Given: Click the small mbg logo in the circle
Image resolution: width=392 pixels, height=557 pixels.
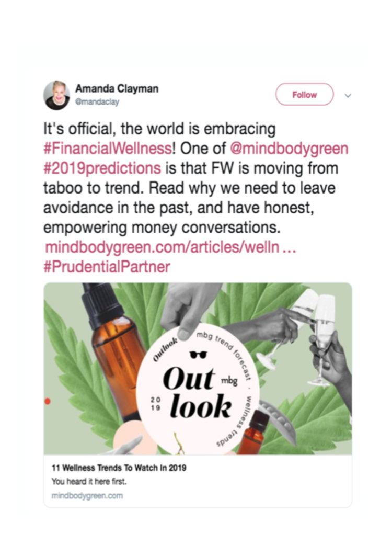Looking at the screenshot, I should point(229,381).
